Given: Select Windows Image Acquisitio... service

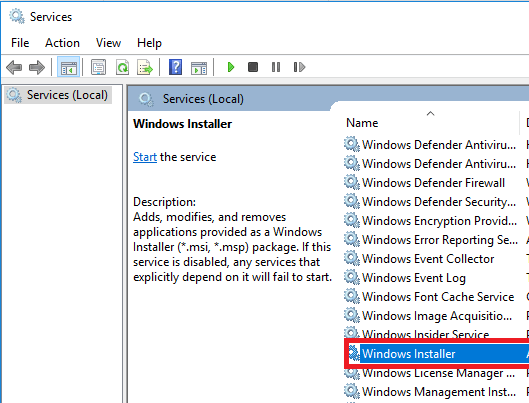Looking at the screenshot, I should pos(437,316).
